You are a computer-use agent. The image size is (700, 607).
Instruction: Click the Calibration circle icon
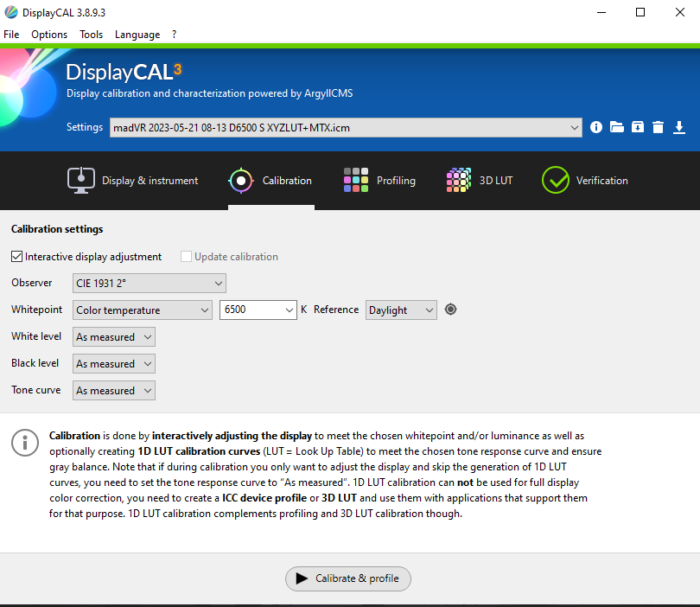tap(241, 181)
